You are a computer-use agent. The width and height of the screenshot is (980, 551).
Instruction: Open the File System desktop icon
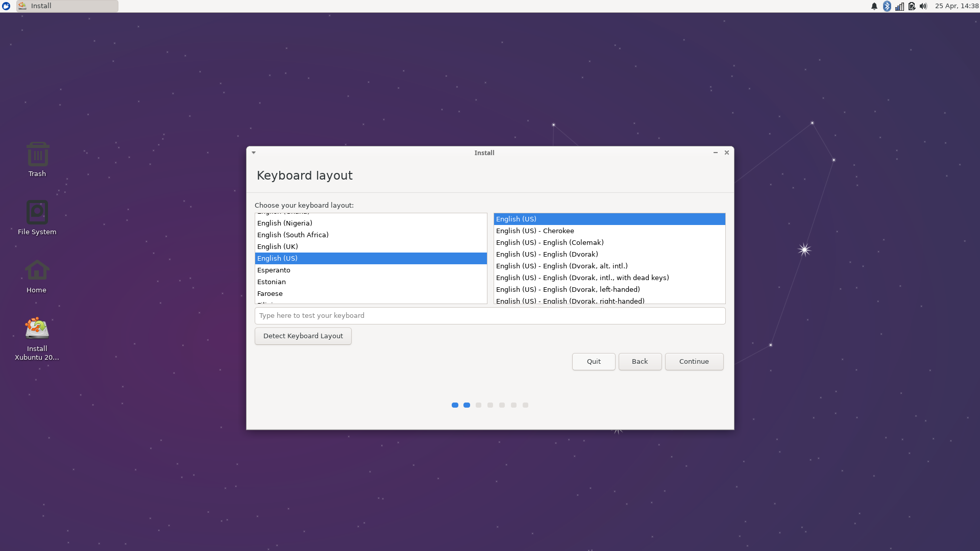pos(37,217)
